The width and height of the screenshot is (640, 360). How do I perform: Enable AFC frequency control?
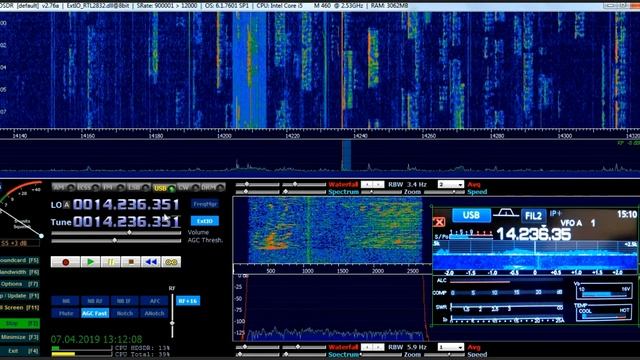(154, 301)
